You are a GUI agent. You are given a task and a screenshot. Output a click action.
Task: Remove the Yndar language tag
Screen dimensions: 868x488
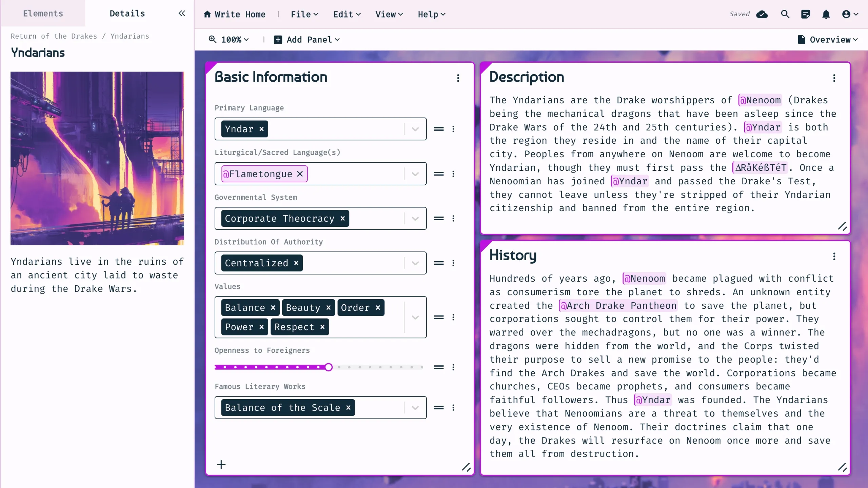click(261, 129)
